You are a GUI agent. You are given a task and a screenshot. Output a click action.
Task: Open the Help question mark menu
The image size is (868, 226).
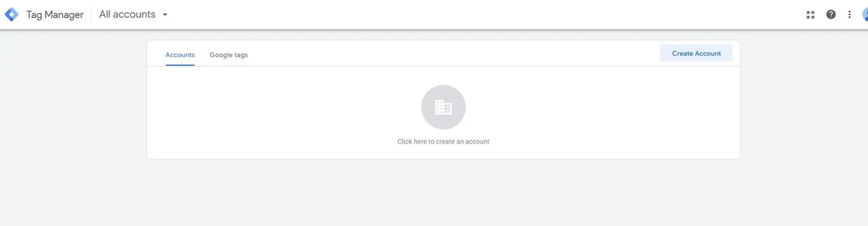pyautogui.click(x=831, y=14)
